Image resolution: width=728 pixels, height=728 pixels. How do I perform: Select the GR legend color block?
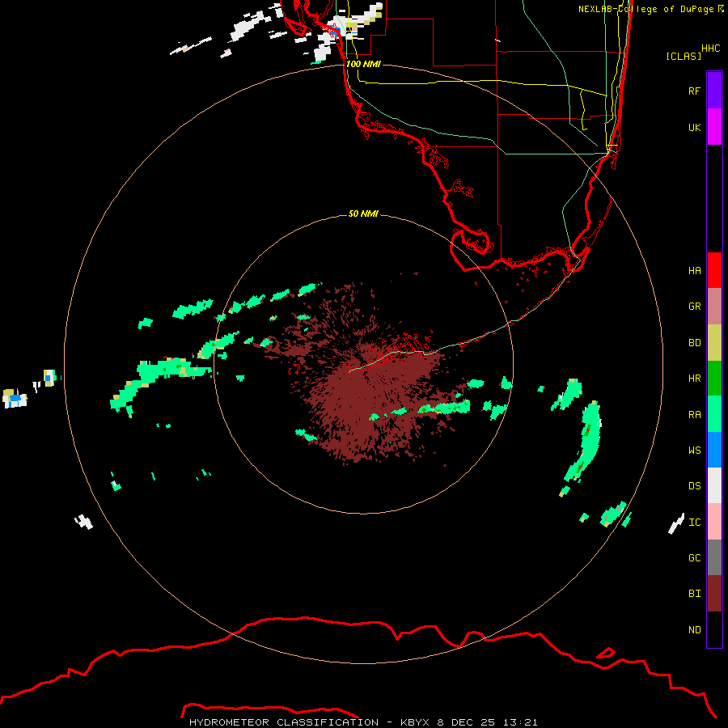pyautogui.click(x=714, y=307)
